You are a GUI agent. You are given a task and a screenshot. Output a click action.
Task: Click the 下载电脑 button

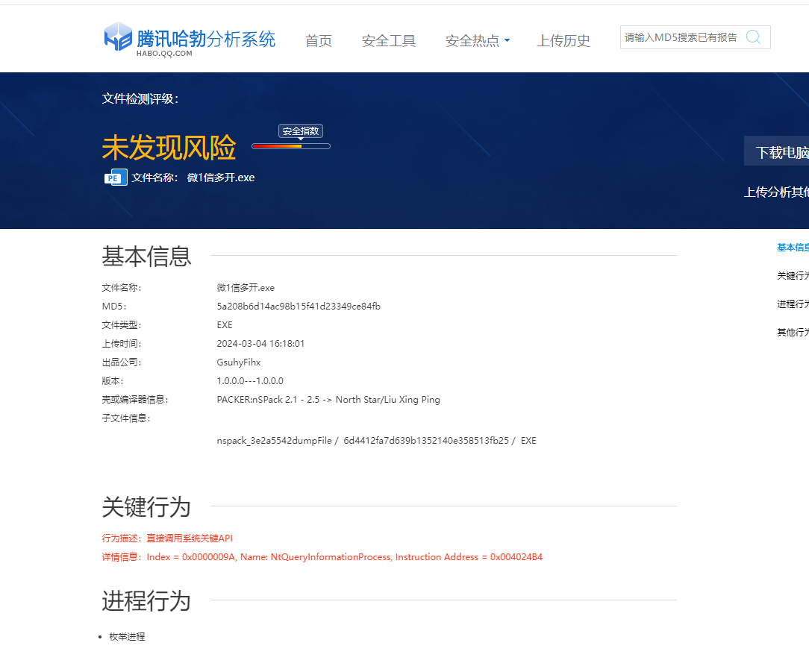click(776, 151)
